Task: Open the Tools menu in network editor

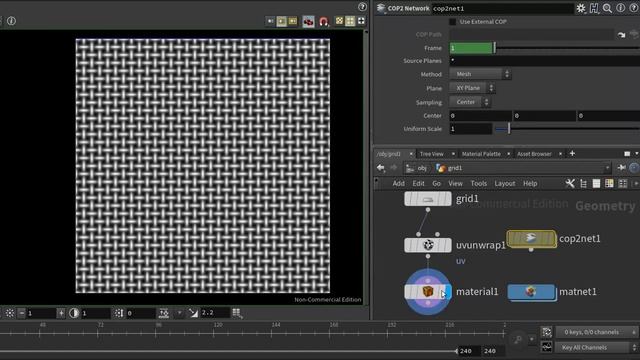Action: coord(479,184)
